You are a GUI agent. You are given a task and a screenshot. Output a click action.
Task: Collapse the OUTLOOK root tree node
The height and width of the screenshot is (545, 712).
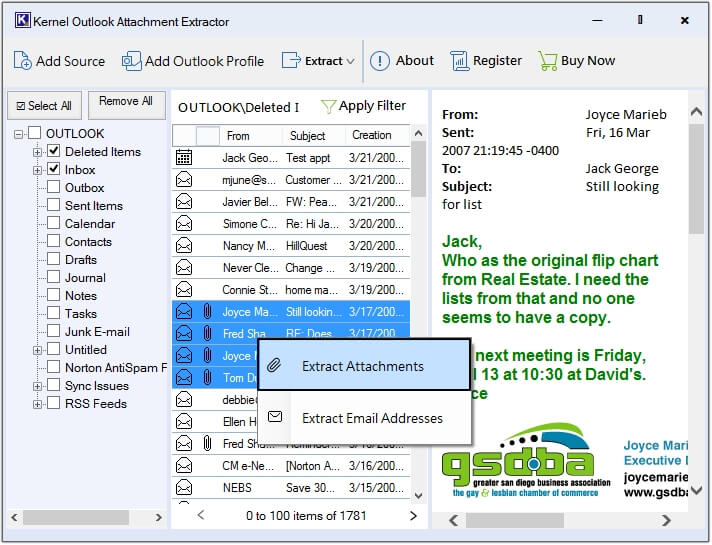click(18, 134)
